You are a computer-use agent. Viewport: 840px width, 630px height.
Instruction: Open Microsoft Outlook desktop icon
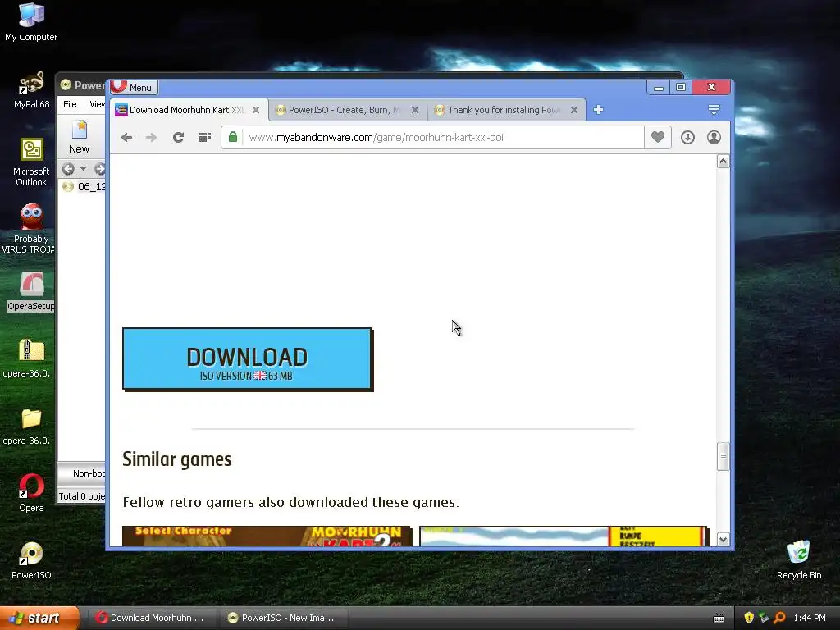[x=31, y=162]
